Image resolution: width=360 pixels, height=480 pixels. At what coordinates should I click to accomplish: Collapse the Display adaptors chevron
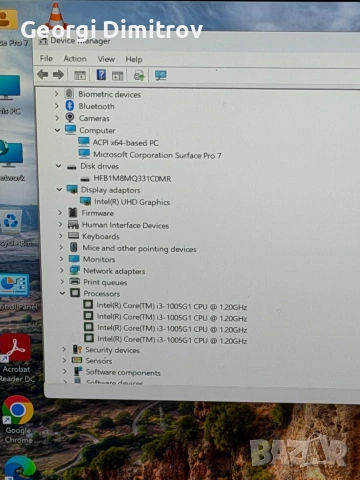pos(59,189)
